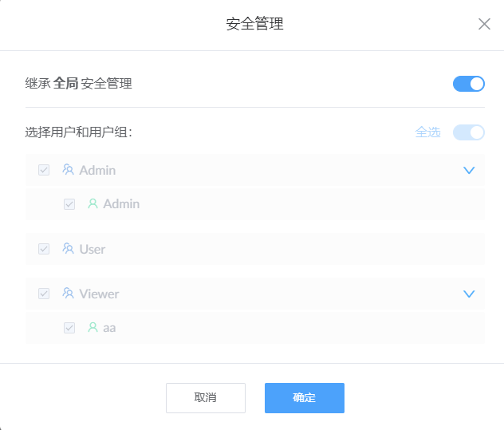Viewport: 504px width, 430px height.
Task: Close the 安全管理 dialog with X
Action: pyautogui.click(x=484, y=24)
